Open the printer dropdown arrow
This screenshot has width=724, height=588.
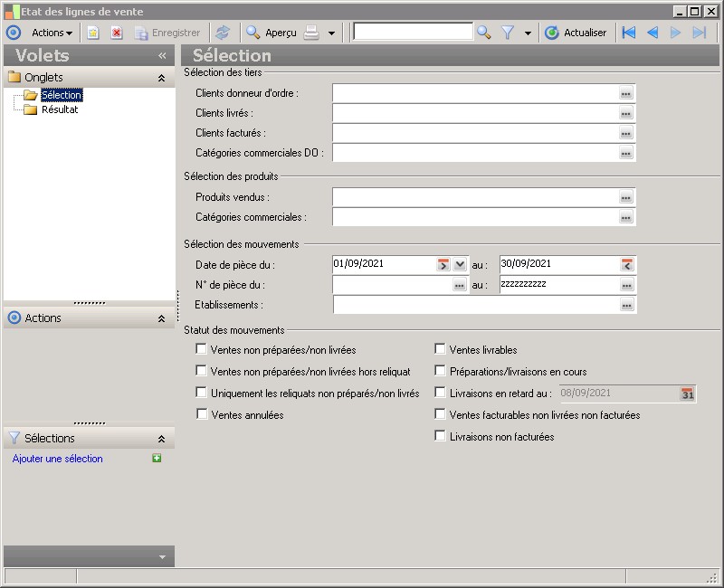pyautogui.click(x=331, y=33)
